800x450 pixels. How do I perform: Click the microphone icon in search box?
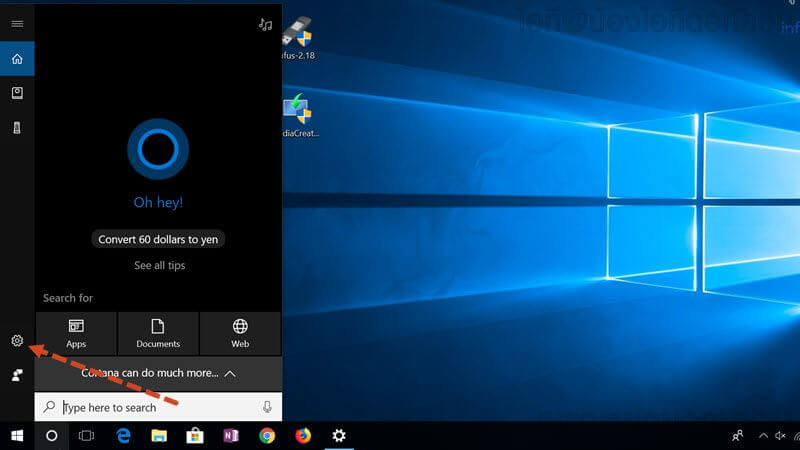267,407
